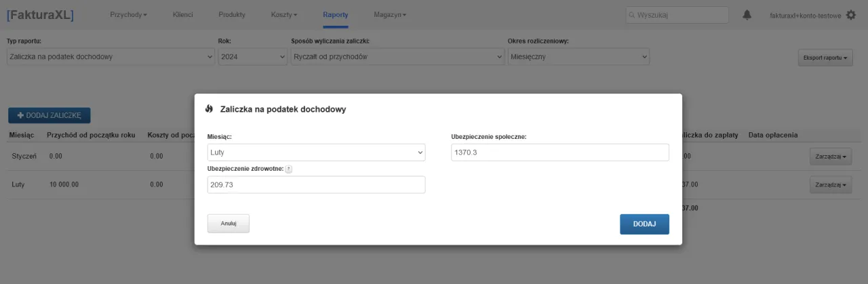Click the FakturaXL logo
The image size is (868, 284).
40,15
